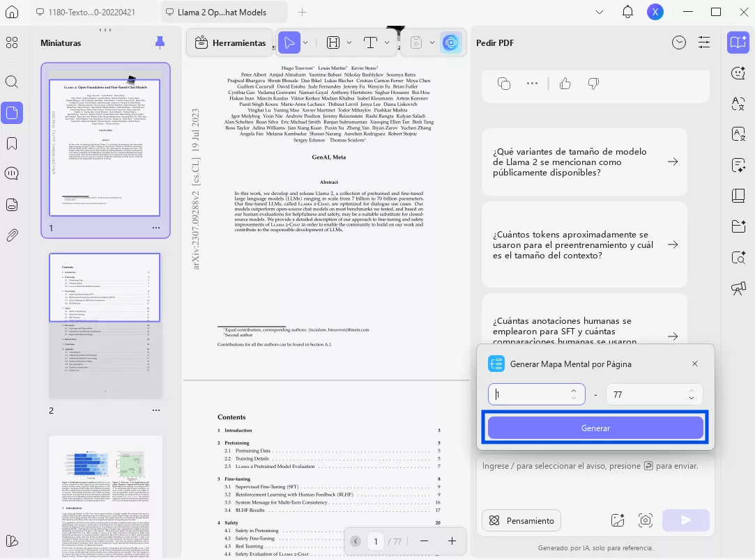Open the translate icon in right sidebar
Image resolution: width=755 pixels, height=560 pixels.
[x=738, y=104]
